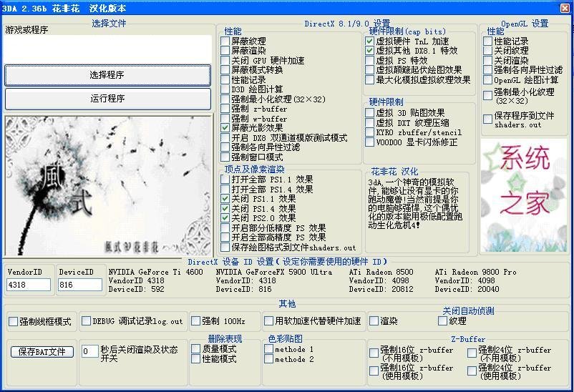The image size is (574, 392).
Task: Click the dandelion 風式 image
Action: (108, 186)
